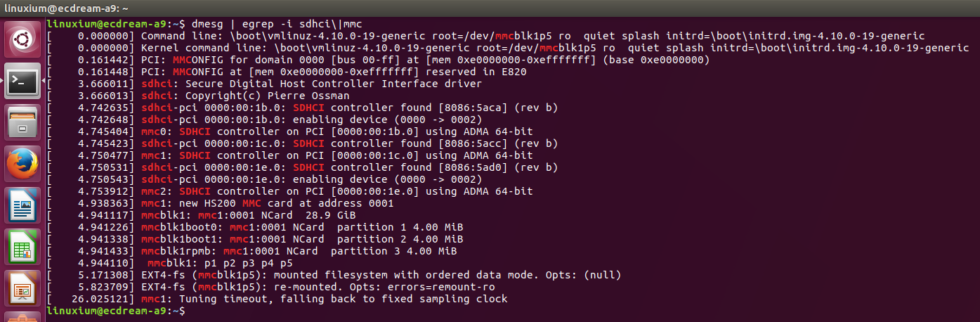Open the Files file manager icon
This screenshot has width=980, height=322.
pyautogui.click(x=22, y=124)
